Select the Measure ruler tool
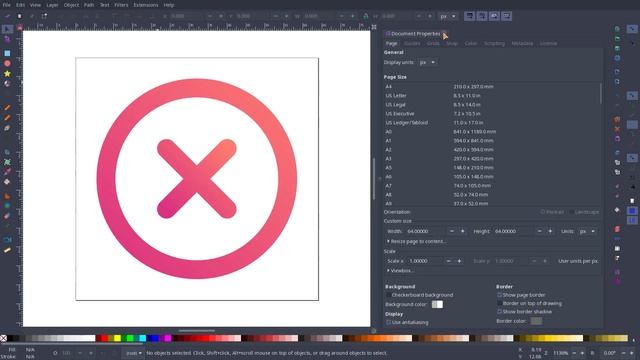 point(7,250)
